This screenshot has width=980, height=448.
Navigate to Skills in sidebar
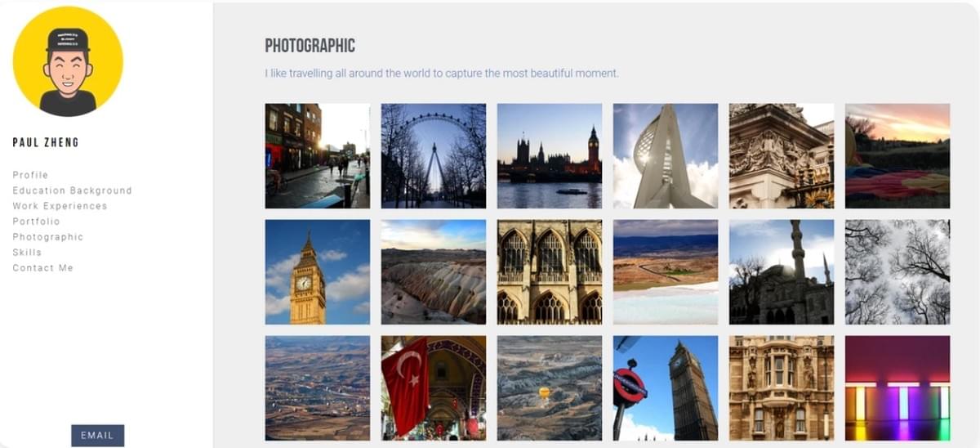(27, 253)
